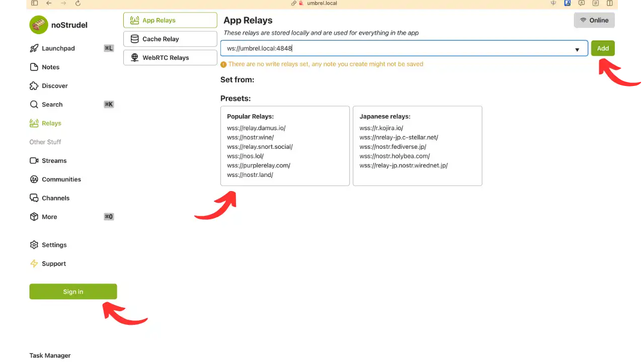The image size is (644, 362).
Task: Click the Sign in button
Action: click(73, 292)
